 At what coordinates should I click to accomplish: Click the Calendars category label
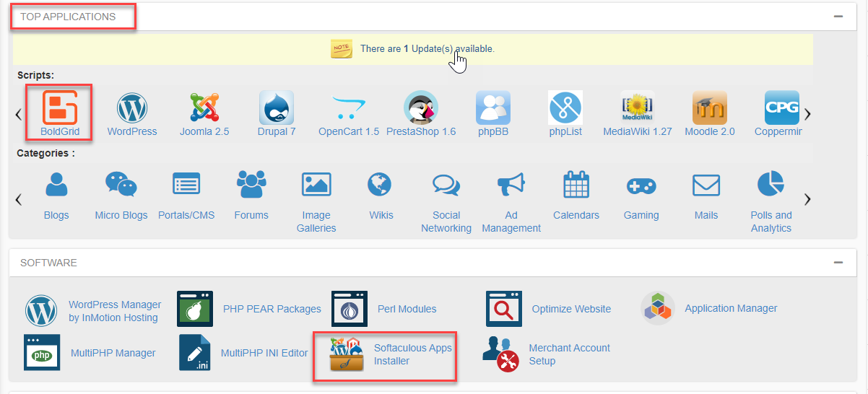tap(576, 215)
